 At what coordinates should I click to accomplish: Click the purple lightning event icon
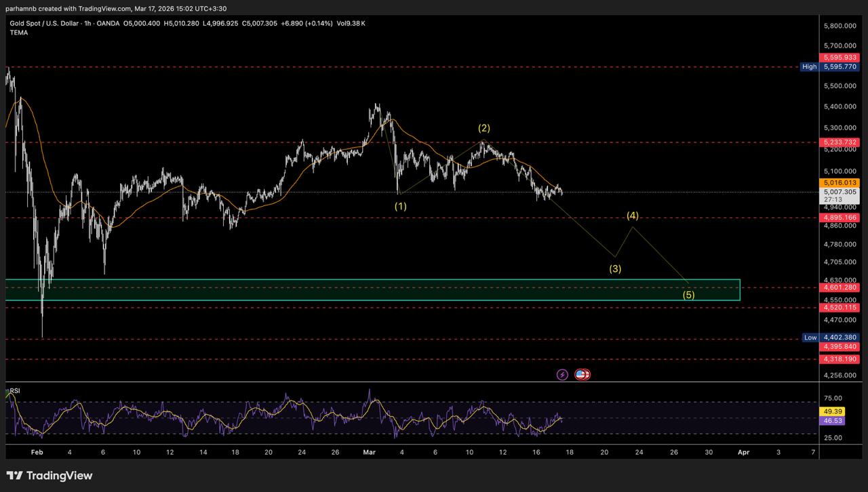pos(562,374)
